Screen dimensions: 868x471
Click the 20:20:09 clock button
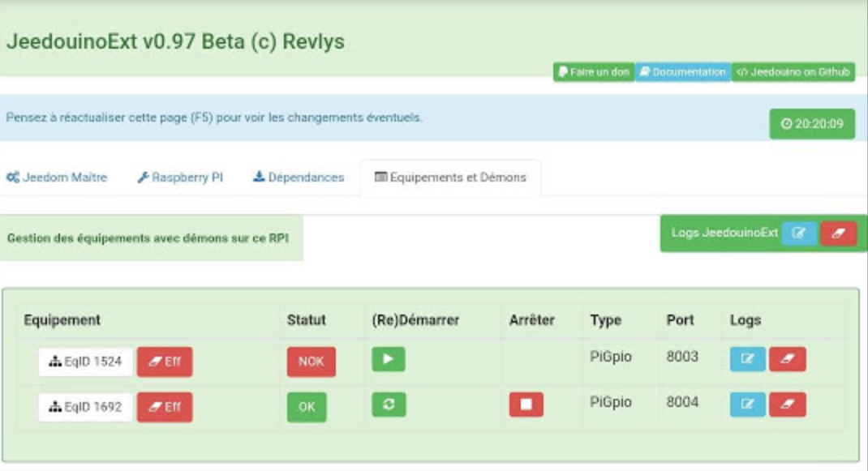pyautogui.click(x=811, y=124)
